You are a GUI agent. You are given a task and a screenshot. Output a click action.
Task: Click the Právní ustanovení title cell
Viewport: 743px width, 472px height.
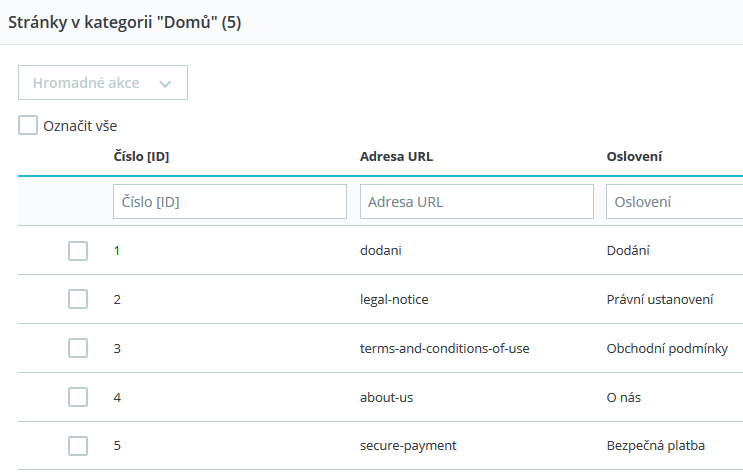[659, 299]
